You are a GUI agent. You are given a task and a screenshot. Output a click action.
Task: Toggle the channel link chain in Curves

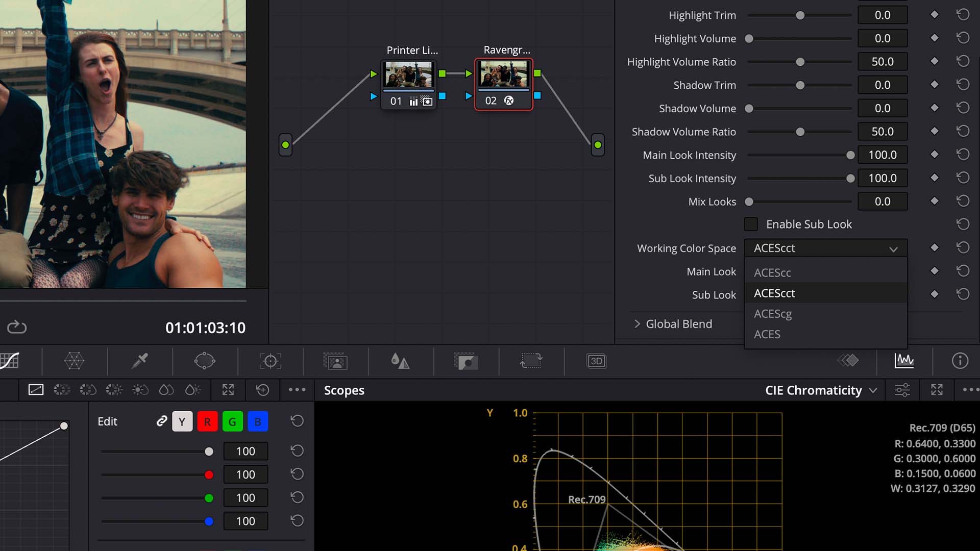coord(161,421)
